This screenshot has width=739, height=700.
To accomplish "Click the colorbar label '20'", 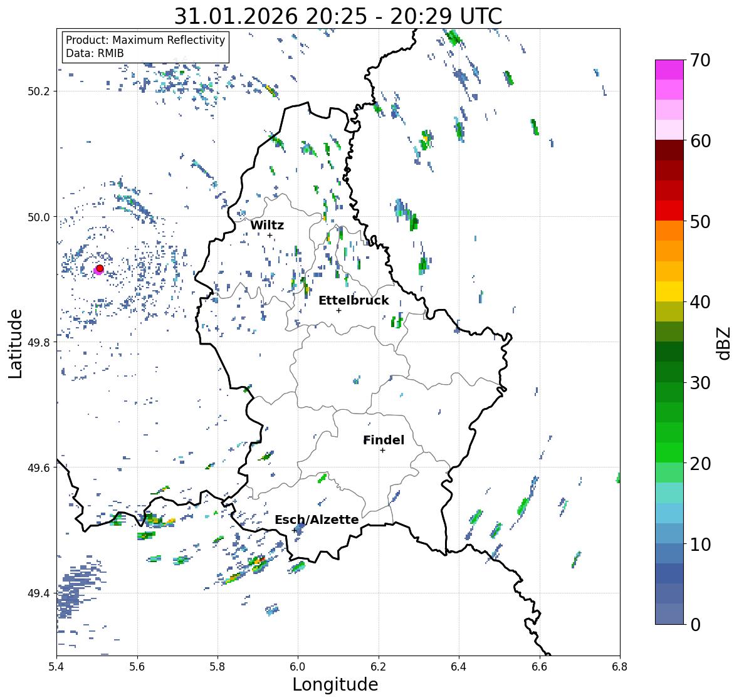I will tap(700, 464).
